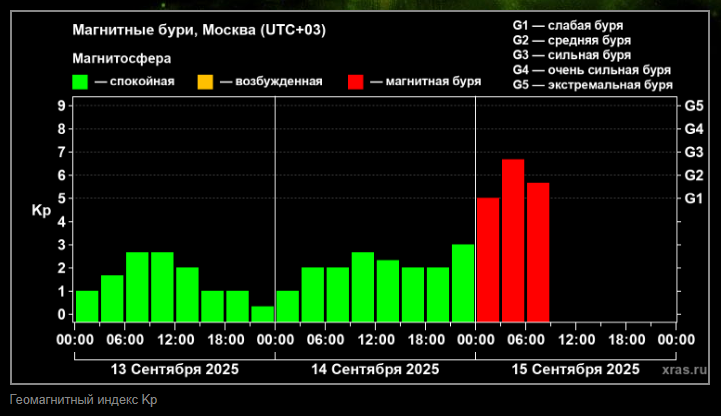Click the red 'магнитная буря' legend swatch
Viewport: 721px width, 416px height.
pos(357,81)
